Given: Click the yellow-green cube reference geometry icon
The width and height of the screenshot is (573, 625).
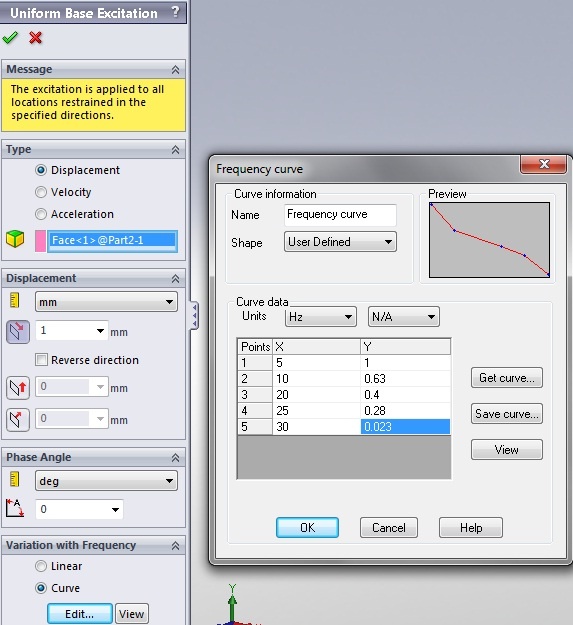Looking at the screenshot, I should 15,239.
